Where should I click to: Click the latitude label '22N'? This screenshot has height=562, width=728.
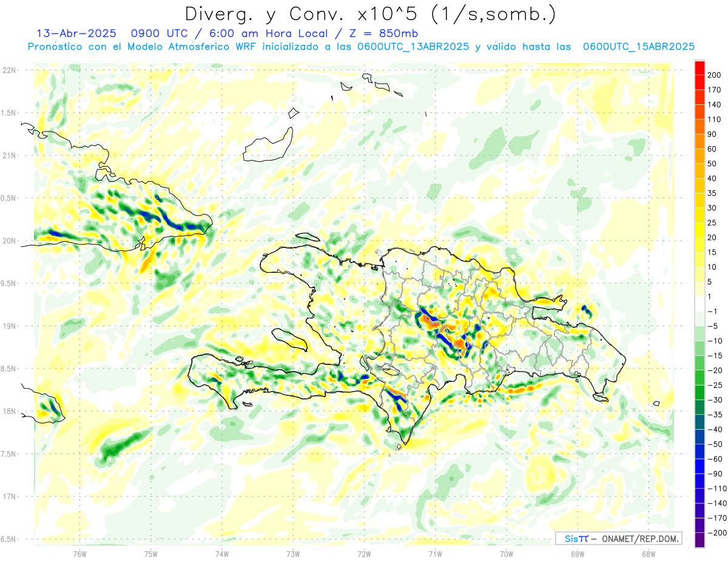point(9,70)
